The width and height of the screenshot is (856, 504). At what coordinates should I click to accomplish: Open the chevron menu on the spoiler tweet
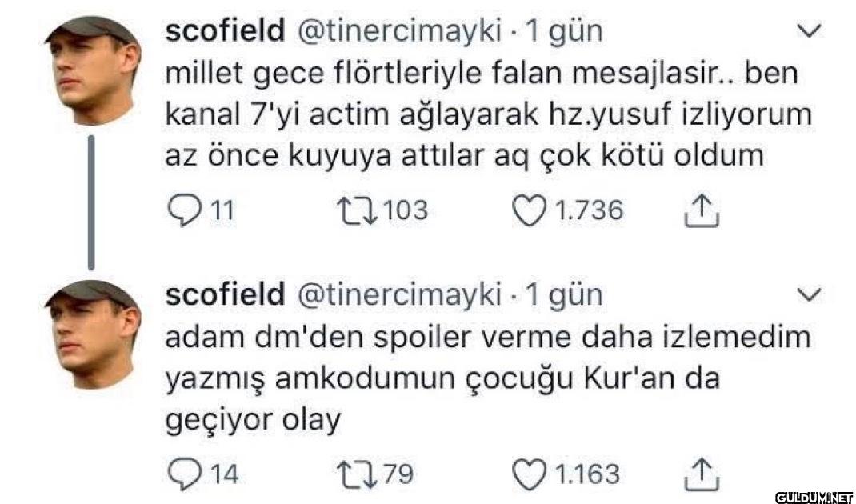click(810, 296)
